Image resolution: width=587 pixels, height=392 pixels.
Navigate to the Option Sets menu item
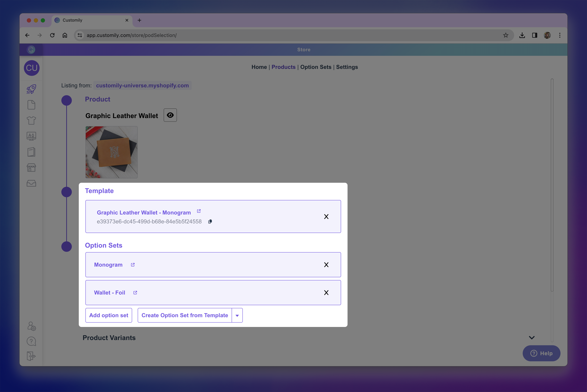pos(316,67)
